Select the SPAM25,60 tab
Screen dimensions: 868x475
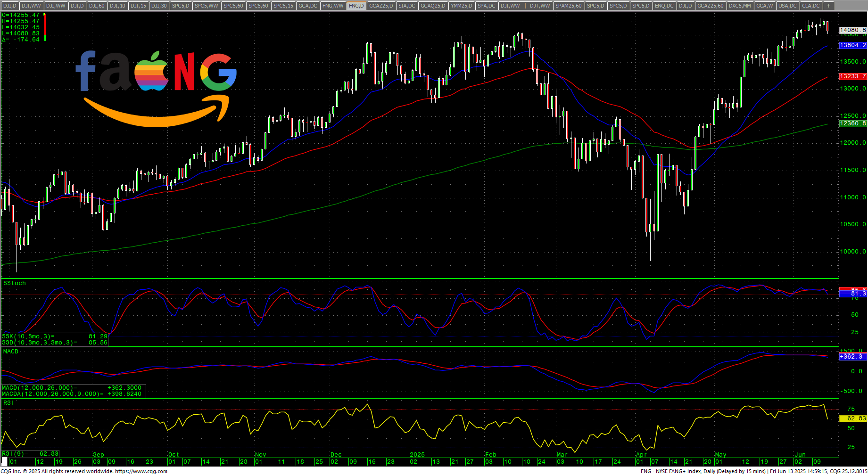[569, 6]
